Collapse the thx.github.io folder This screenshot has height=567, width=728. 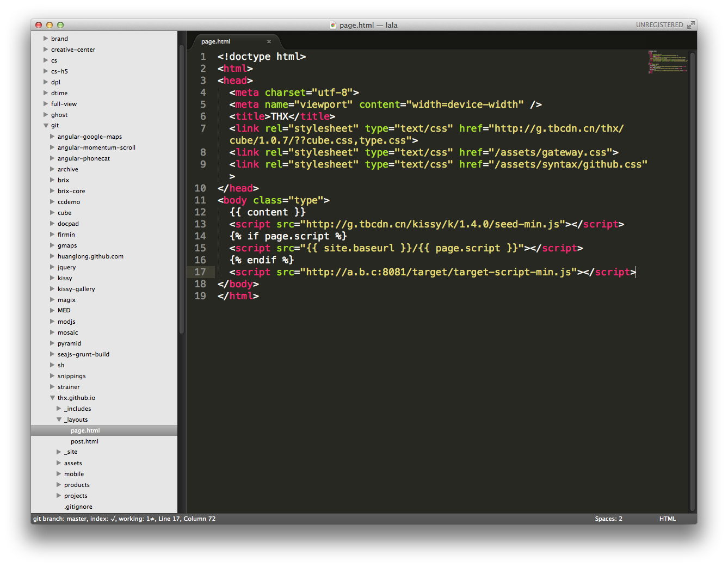pos(52,398)
